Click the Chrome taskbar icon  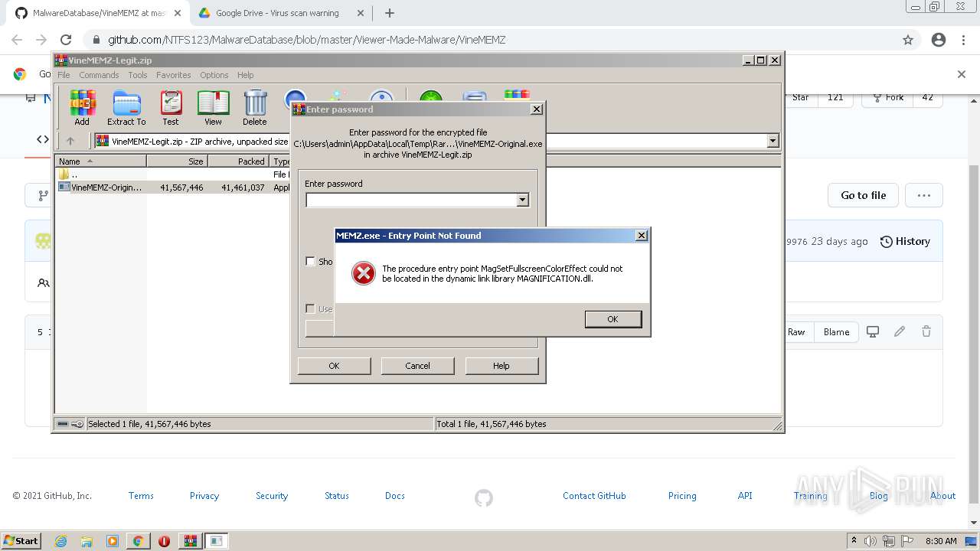[x=138, y=541]
